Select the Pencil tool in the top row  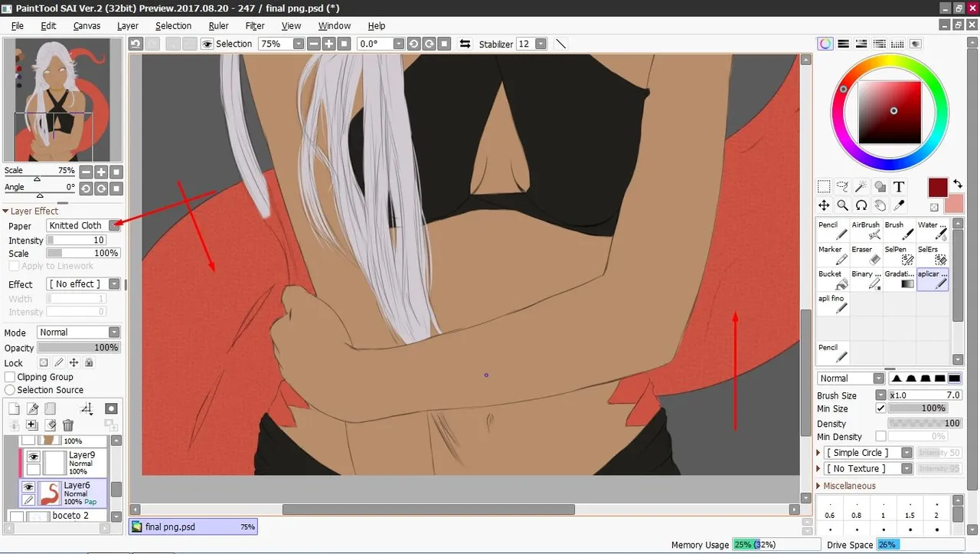[x=832, y=231]
